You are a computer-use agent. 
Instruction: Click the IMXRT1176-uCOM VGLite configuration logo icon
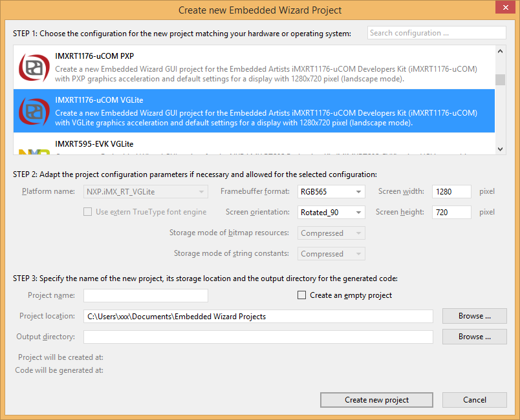tap(34, 111)
